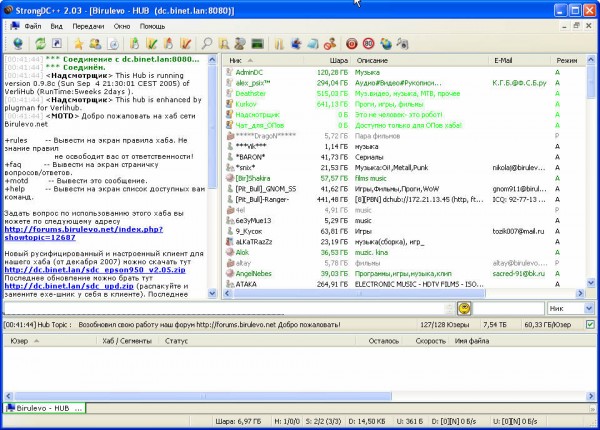Sort user list by Шара column
This screenshot has width=600, height=430.
click(x=339, y=61)
